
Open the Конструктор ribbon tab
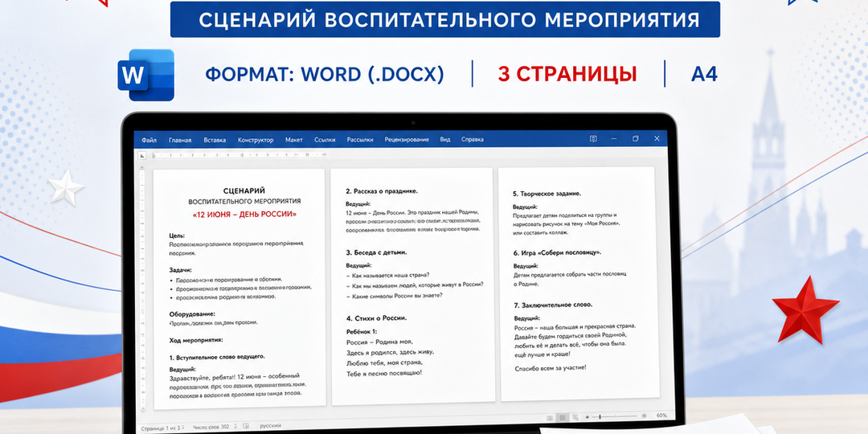pos(256,140)
